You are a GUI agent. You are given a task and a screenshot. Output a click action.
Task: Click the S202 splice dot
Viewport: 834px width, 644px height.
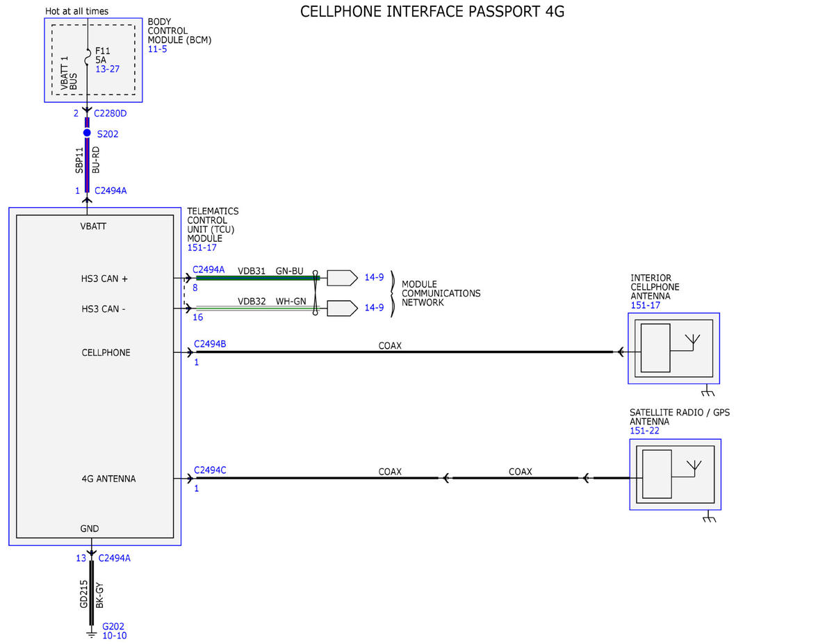point(87,133)
